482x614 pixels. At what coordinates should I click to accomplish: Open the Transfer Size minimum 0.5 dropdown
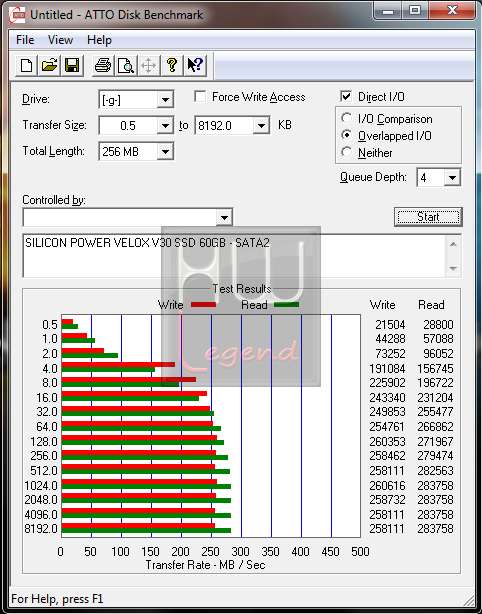click(x=165, y=126)
